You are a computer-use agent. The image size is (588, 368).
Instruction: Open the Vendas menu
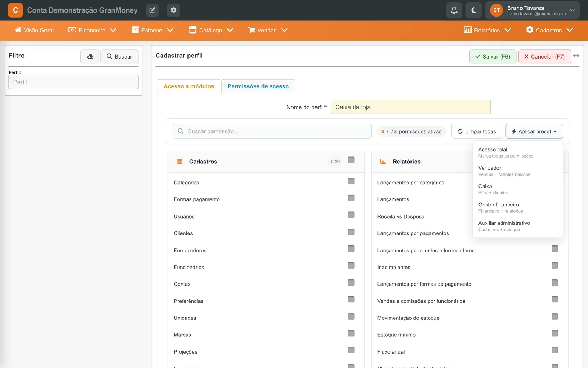268,30
